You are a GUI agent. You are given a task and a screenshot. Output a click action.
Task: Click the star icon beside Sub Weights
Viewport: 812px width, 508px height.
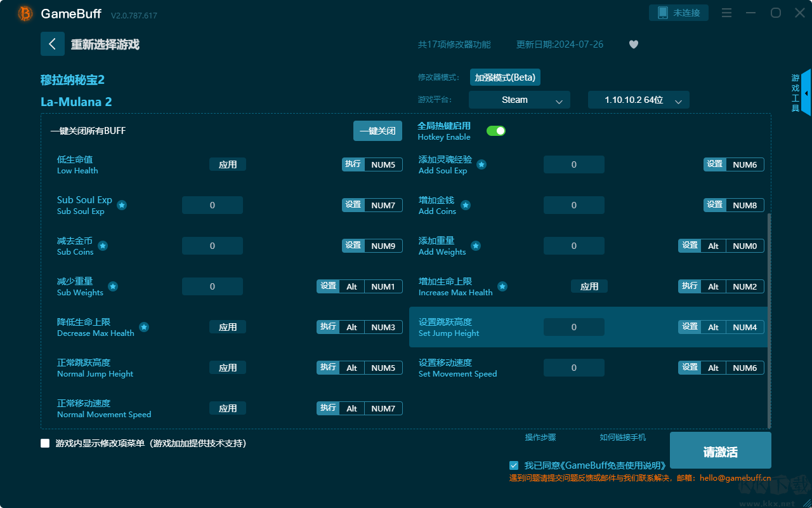pos(113,286)
